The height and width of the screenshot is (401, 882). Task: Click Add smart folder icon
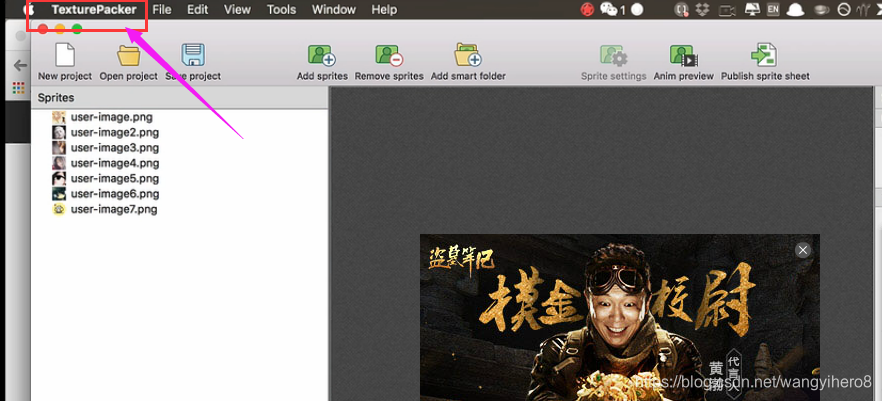[x=468, y=55]
